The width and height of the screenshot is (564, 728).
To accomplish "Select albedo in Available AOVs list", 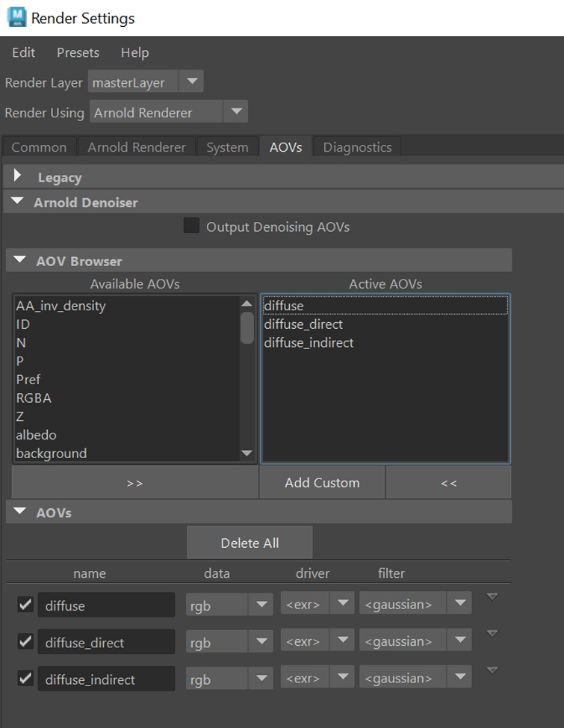I will [x=37, y=435].
